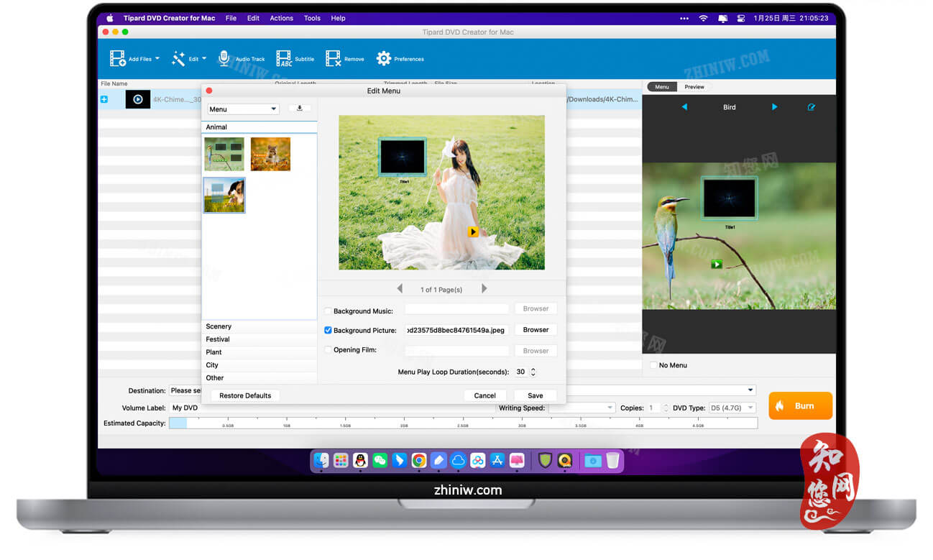Open the Menu type dropdown in Edit Menu
The image size is (933, 560).
point(243,109)
